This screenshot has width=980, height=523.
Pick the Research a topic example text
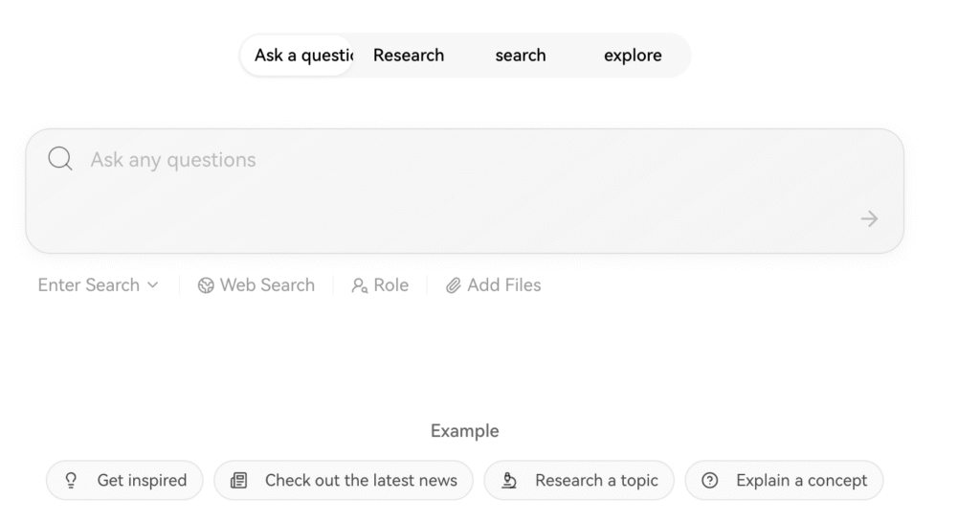pos(596,481)
